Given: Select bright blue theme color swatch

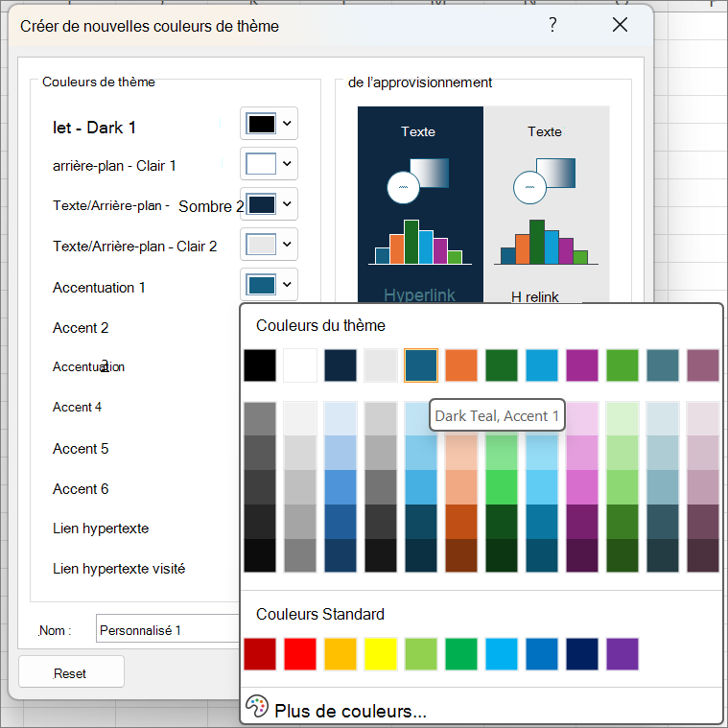Looking at the screenshot, I should coord(542,365).
